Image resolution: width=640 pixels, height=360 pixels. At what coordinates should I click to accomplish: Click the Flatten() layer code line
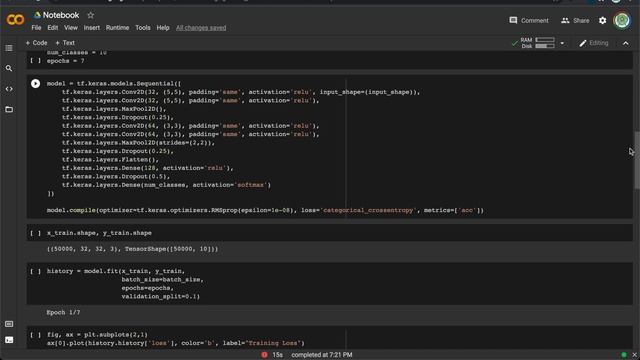click(x=110, y=160)
